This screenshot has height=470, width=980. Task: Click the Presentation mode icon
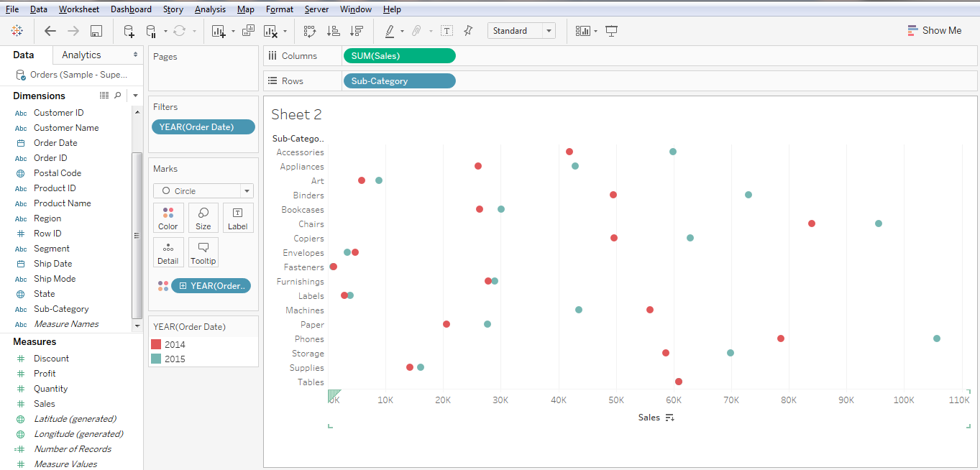point(612,31)
